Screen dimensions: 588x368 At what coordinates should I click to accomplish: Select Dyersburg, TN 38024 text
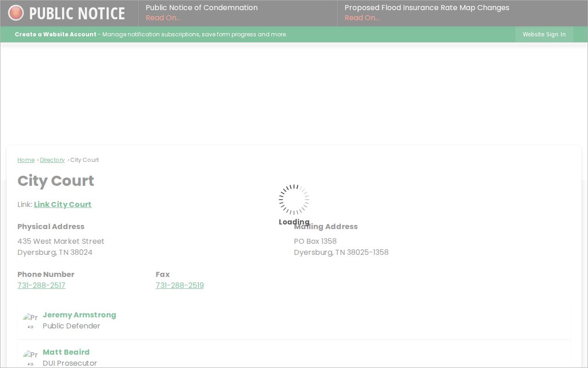point(55,253)
